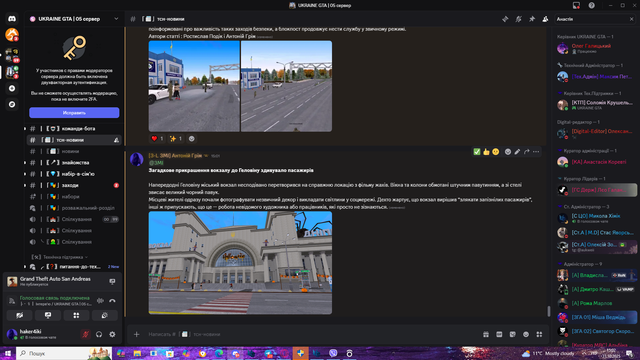Add thumbs up quick reaction
The image size is (640, 360).
(486, 152)
